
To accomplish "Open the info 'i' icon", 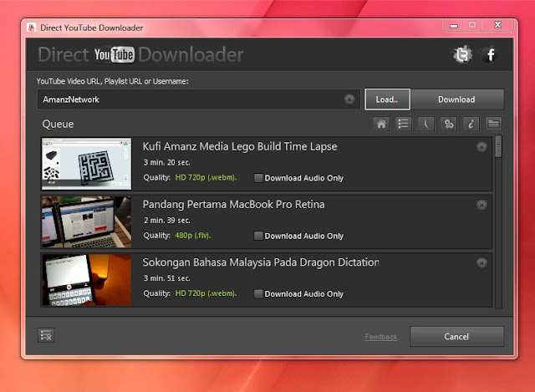I will pos(471,124).
